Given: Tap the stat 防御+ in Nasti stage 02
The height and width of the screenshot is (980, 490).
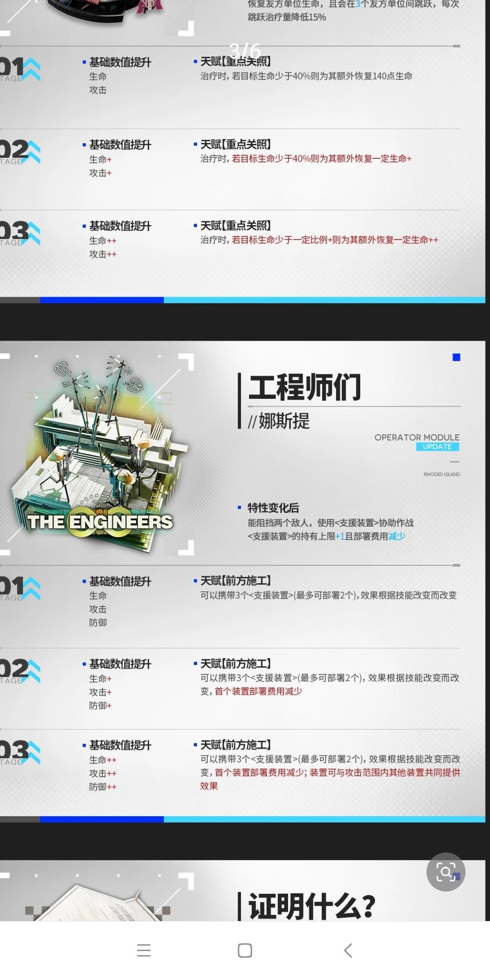Looking at the screenshot, I should [100, 706].
